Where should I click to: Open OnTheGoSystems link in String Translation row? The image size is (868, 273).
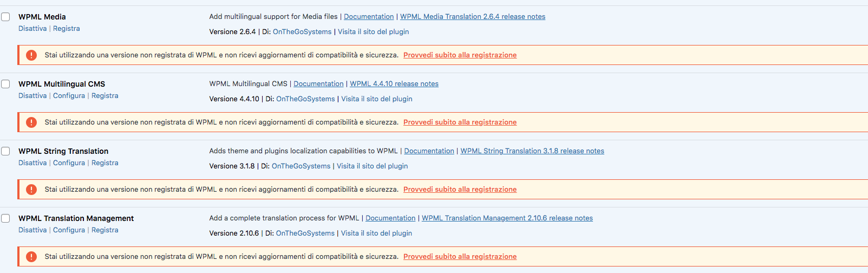[x=301, y=166]
